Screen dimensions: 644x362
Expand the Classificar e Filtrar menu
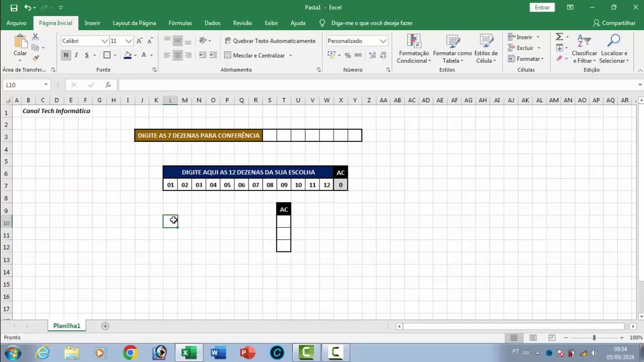pyautogui.click(x=584, y=49)
